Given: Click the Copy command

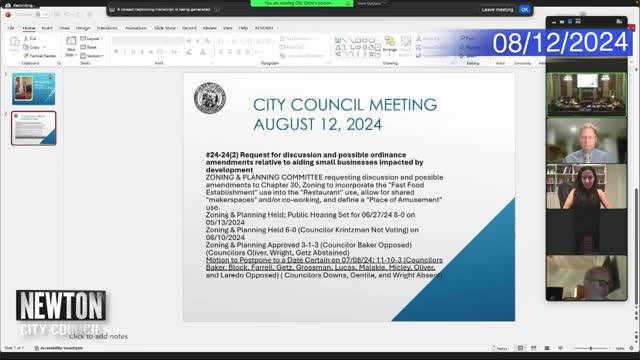Looking at the screenshot, I should point(32,47).
